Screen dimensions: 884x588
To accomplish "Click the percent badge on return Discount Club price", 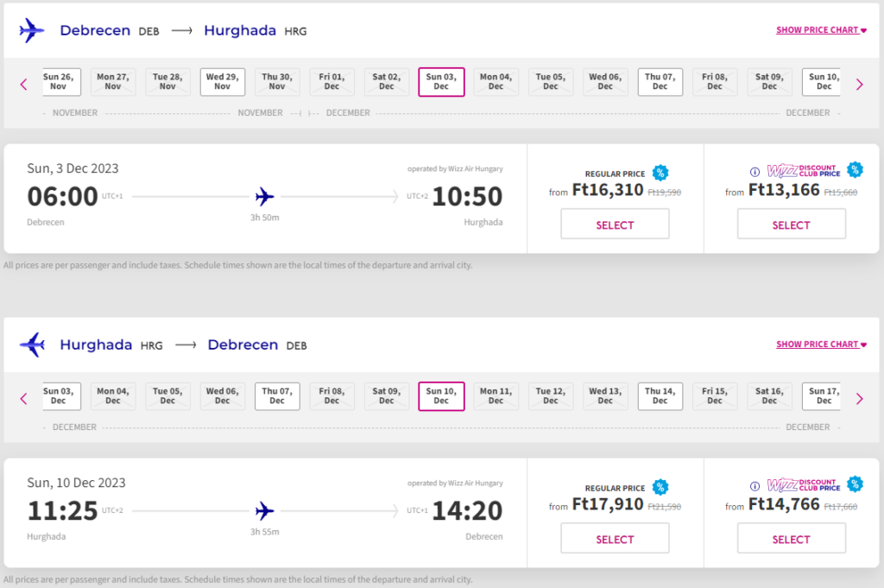I will (855, 484).
